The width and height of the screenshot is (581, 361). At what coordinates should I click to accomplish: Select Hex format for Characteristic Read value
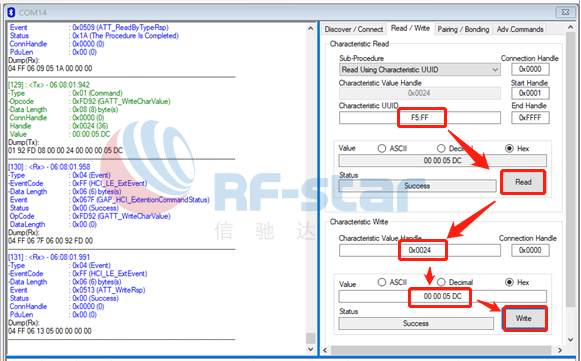tap(509, 148)
